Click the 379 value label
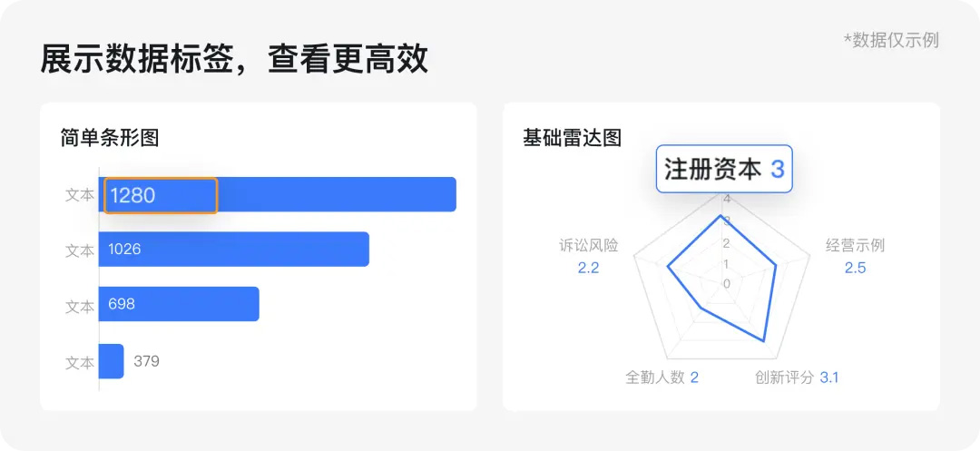The height and width of the screenshot is (451, 980). tap(146, 361)
